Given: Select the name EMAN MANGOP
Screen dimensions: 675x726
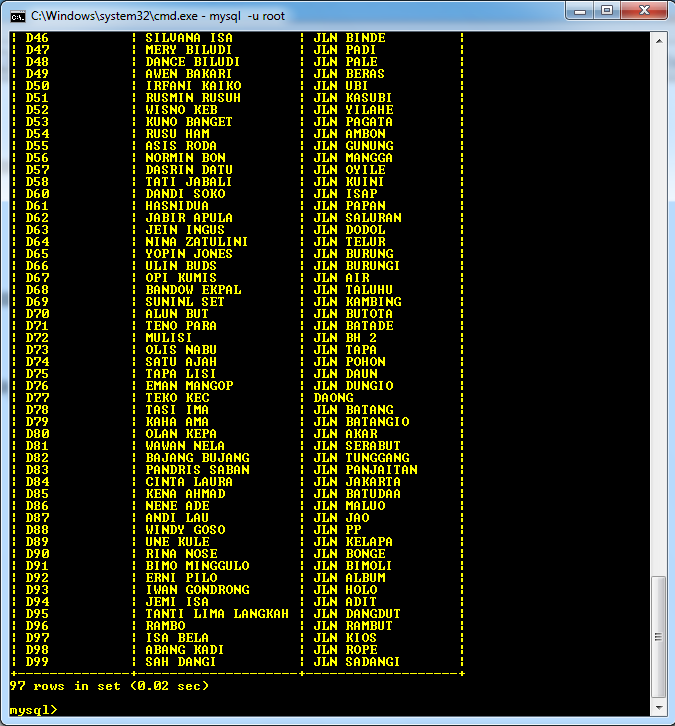Looking at the screenshot, I should click(x=189, y=387).
